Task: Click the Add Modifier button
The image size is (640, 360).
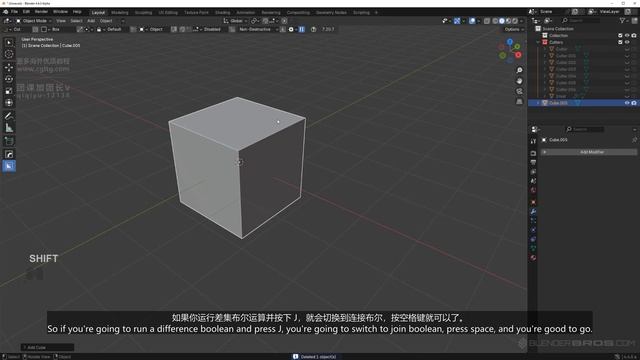Action: point(589,152)
